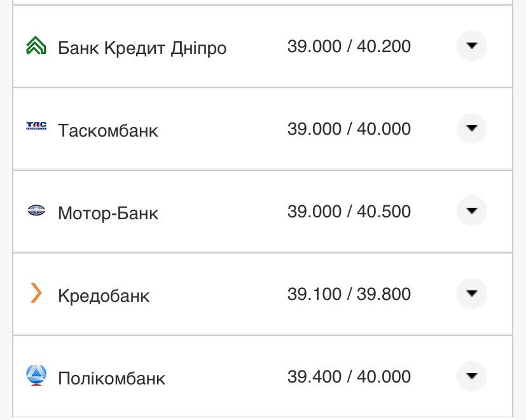The image size is (526, 420).
Task: Expand the Кредобанк rate details
Action: pos(471,294)
